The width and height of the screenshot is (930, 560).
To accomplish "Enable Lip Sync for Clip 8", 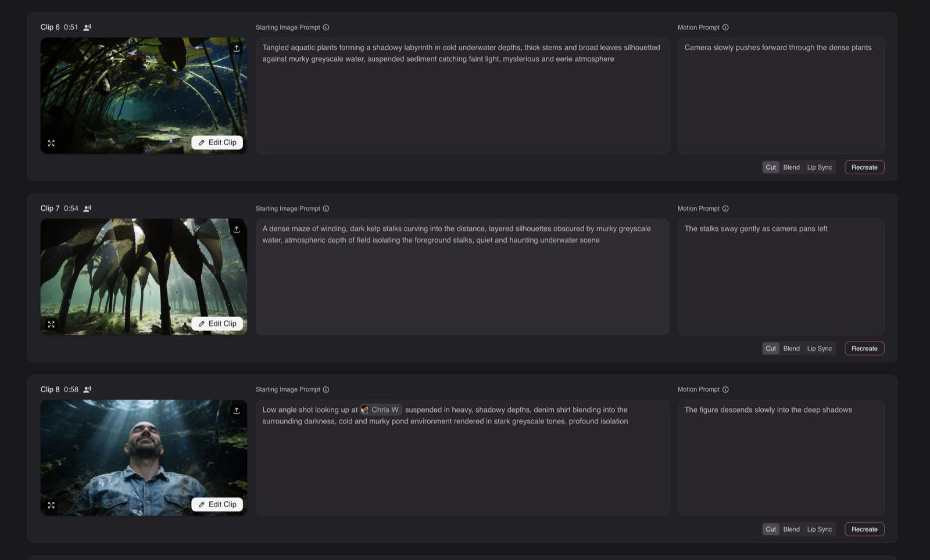I will (x=820, y=529).
